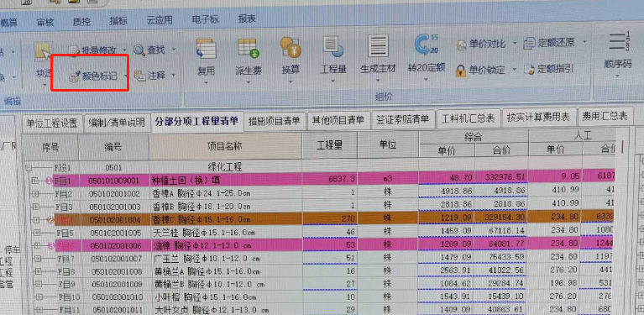Expand tree row F目7 广玉兰
The height and width of the screenshot is (315, 644).
point(39,259)
